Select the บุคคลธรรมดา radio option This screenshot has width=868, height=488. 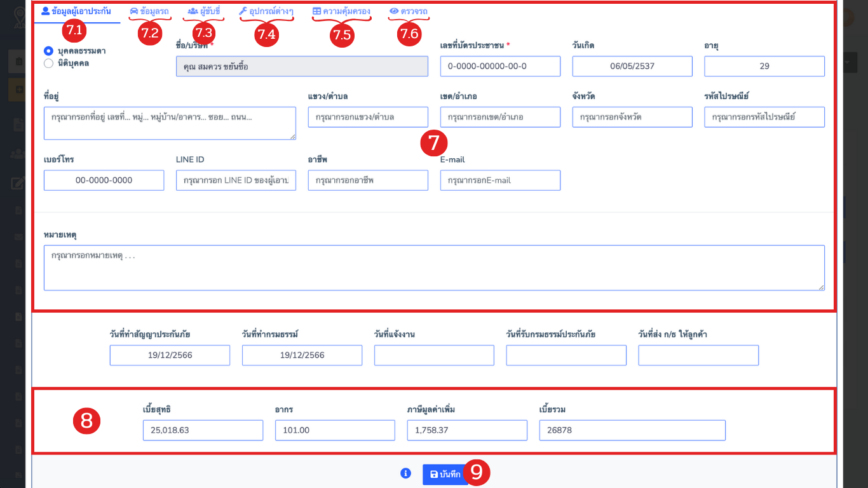[x=48, y=50]
